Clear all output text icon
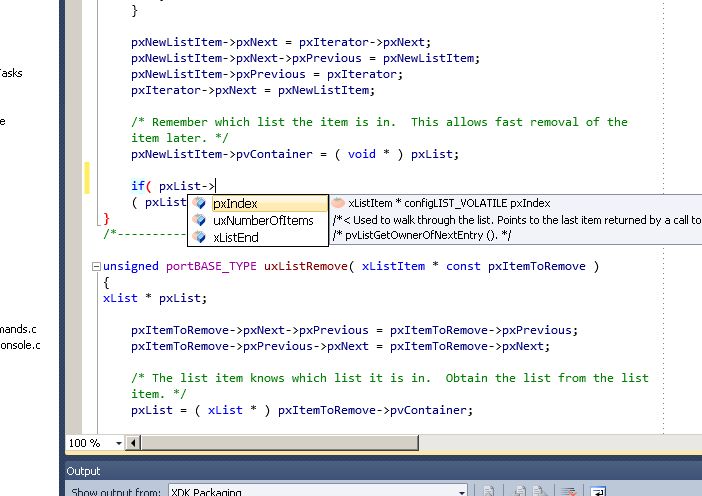702x496 pixels. click(x=571, y=491)
